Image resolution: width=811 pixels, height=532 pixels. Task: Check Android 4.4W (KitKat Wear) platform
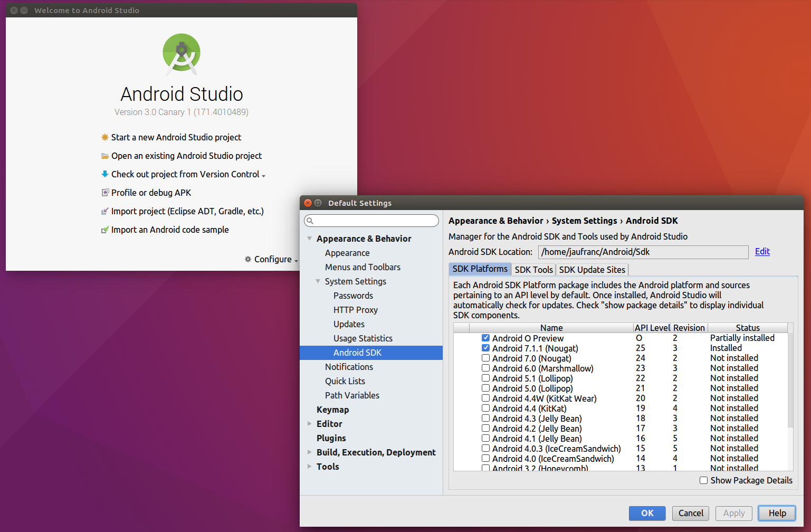point(485,398)
